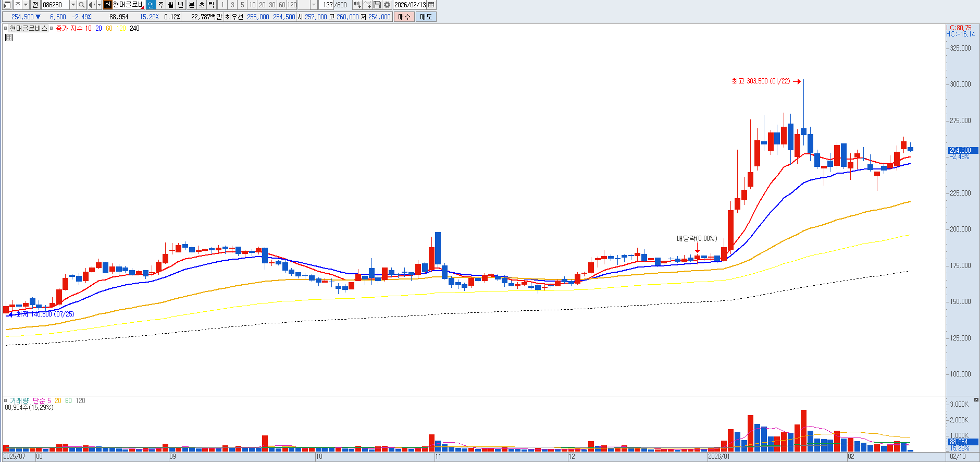Switch to monthly 월 period tab
The height and width of the screenshot is (462, 980).
coord(171,5)
